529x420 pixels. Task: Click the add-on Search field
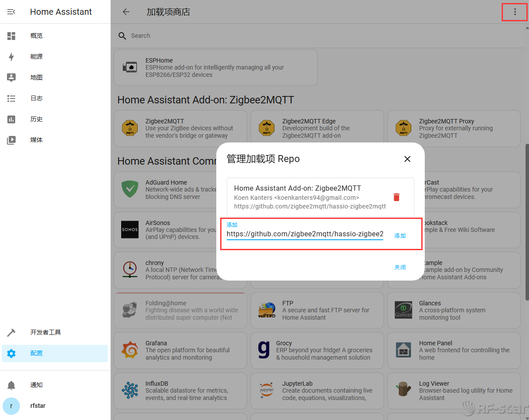point(304,36)
